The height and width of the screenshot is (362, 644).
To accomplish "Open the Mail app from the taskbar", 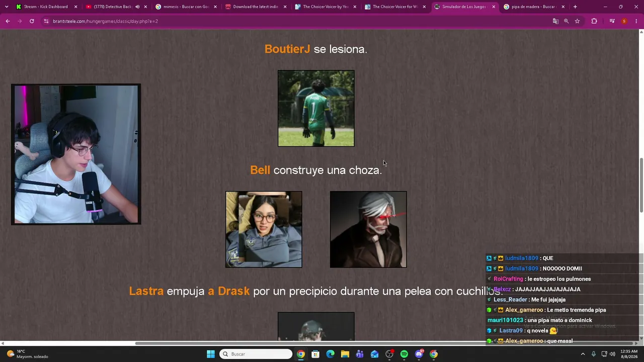I will pyautogui.click(x=375, y=354).
